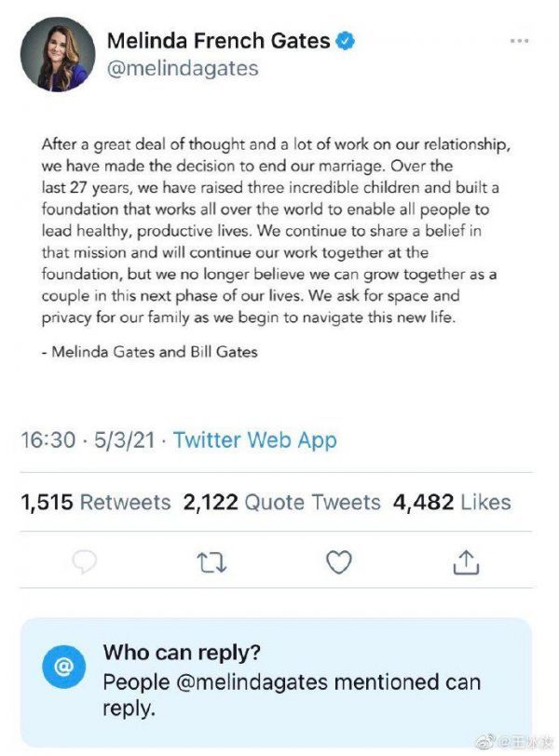Like the tweet with the heart icon
This screenshot has height=756, width=559.
(x=339, y=561)
